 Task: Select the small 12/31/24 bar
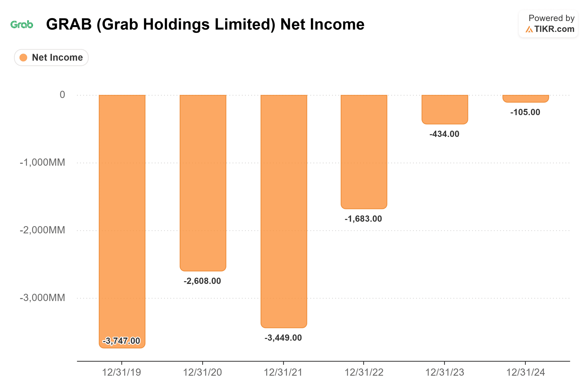526,98
